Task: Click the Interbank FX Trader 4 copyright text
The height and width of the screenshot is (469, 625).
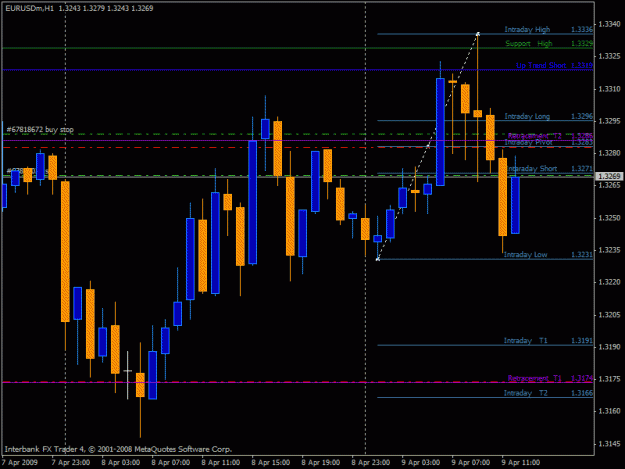Action: click(x=118, y=449)
